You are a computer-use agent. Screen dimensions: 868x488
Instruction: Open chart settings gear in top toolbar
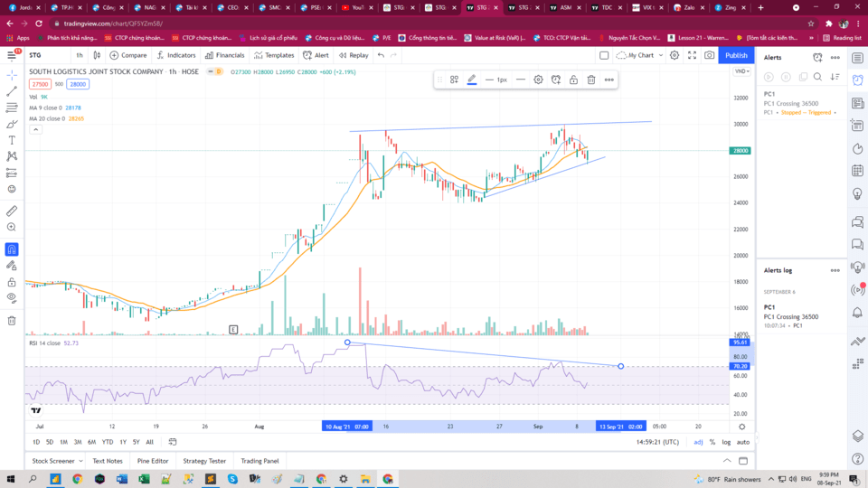(x=675, y=55)
